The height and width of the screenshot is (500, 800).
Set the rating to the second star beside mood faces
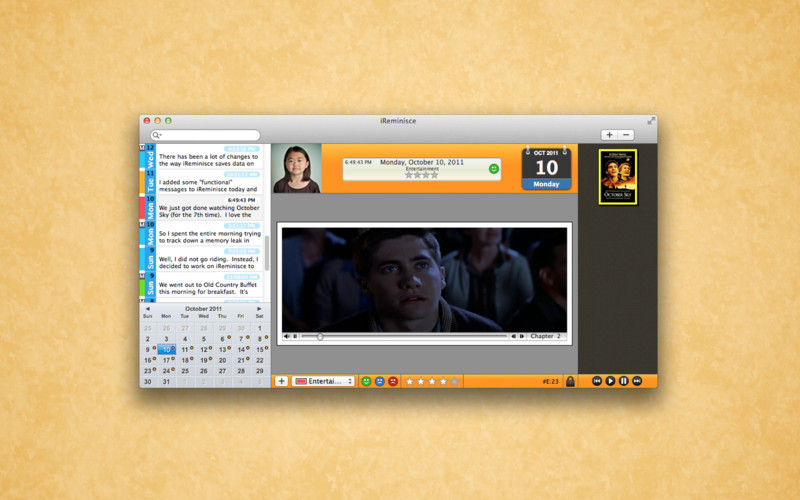[x=421, y=381]
